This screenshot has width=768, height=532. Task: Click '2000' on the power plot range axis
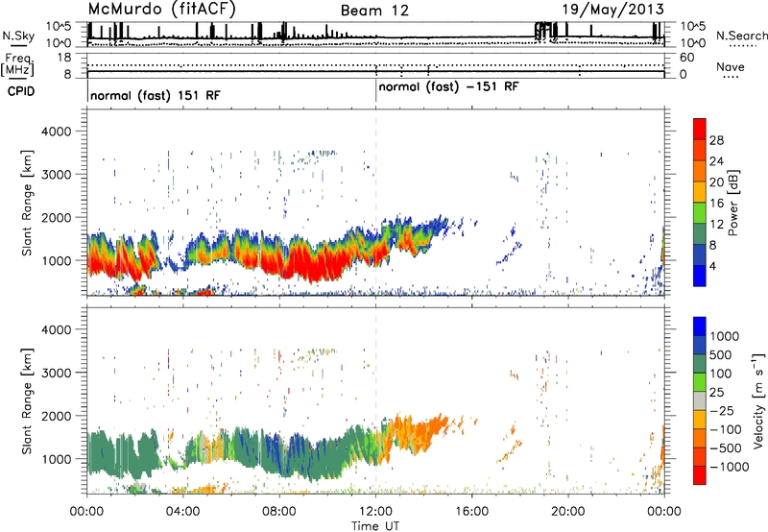[56, 217]
